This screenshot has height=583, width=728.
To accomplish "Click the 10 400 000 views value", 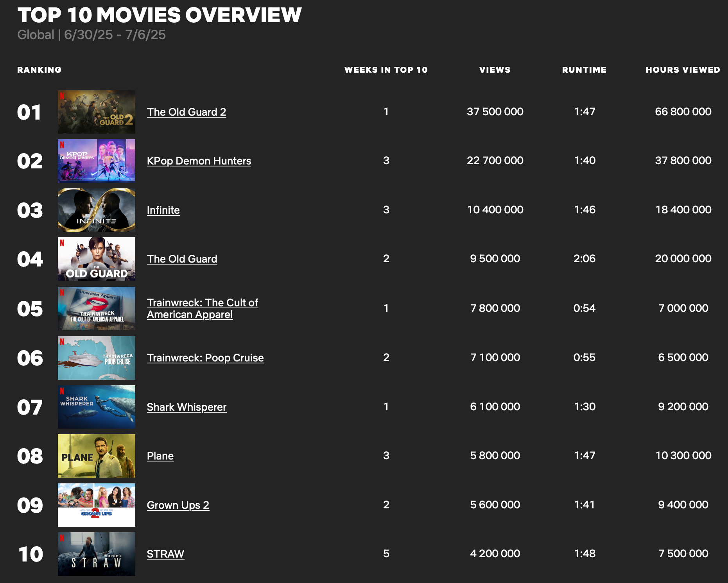I will 495,210.
